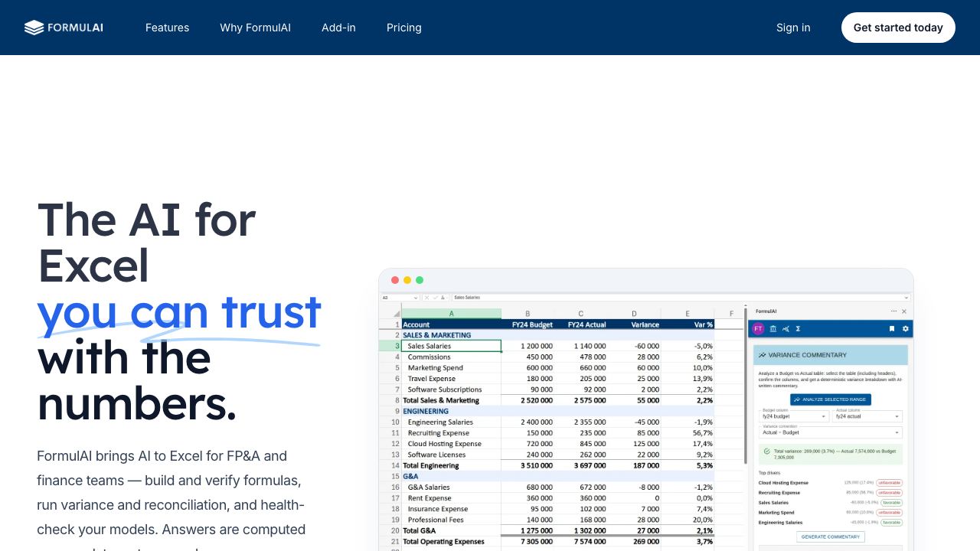Select the Software Subscriptions cell
980x551 pixels.
click(x=451, y=390)
